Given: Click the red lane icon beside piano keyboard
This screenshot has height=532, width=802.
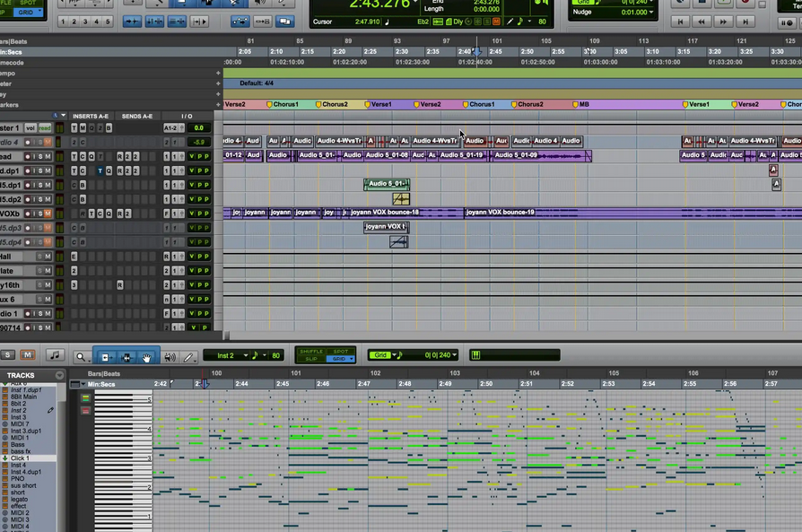Looking at the screenshot, I should pyautogui.click(x=85, y=411).
